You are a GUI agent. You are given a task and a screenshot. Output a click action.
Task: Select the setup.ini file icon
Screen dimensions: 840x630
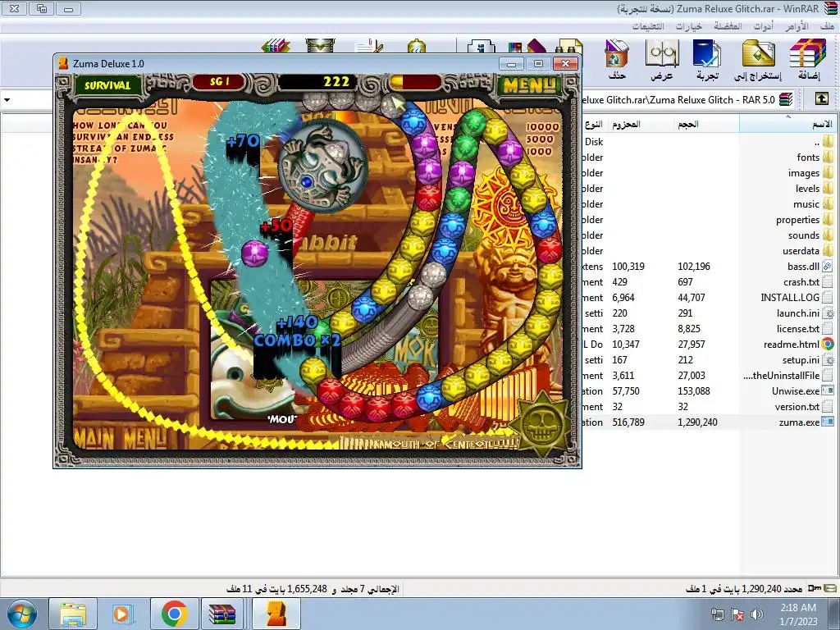click(829, 359)
